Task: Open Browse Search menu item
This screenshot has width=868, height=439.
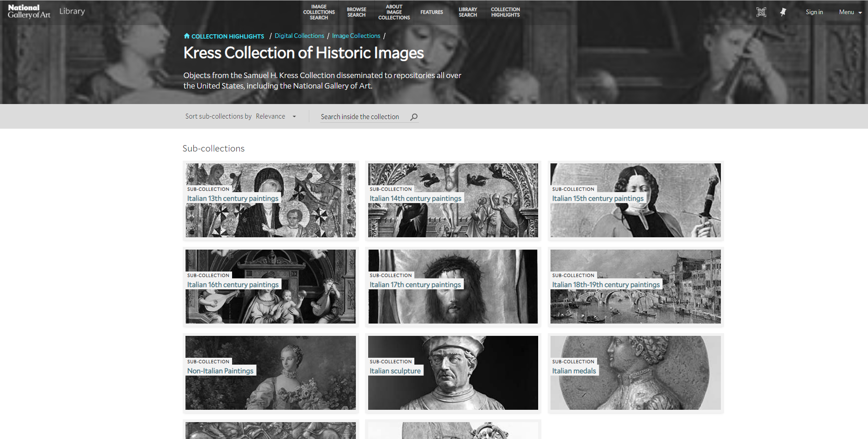Action: click(x=356, y=12)
